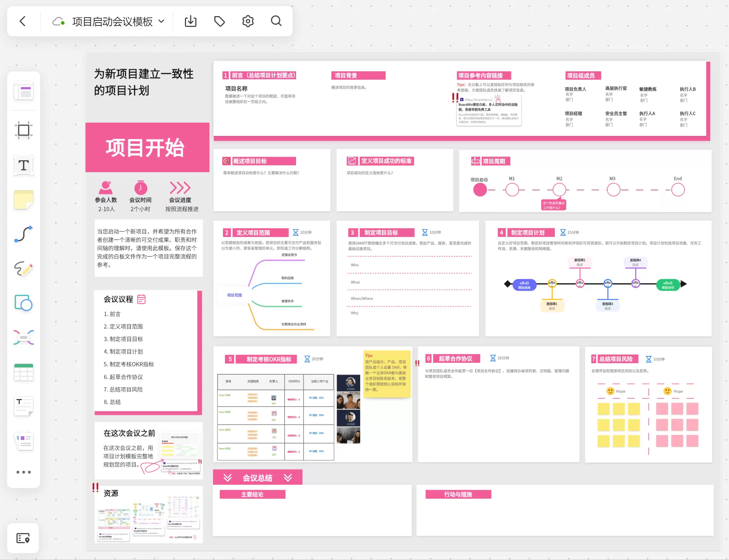Select the shapes tool

(24, 303)
